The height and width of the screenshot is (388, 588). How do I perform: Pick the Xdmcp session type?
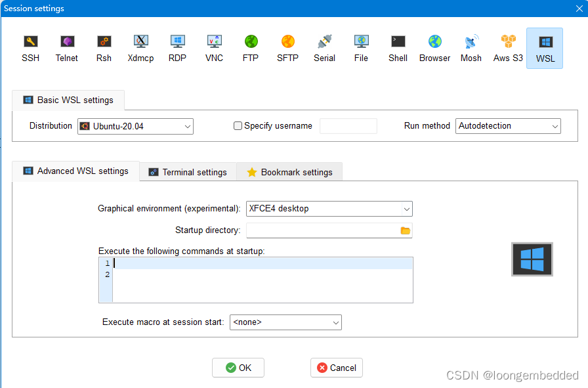coord(140,49)
